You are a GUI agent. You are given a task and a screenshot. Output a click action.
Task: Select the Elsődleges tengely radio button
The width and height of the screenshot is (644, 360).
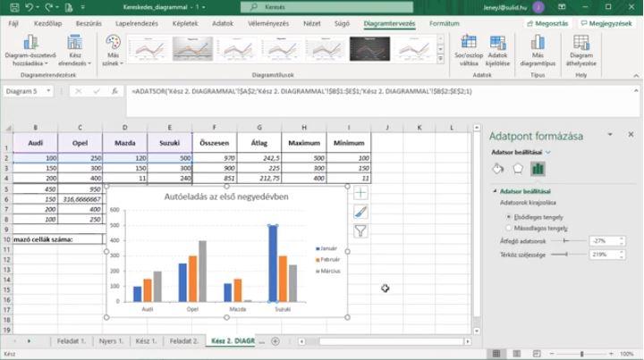[x=509, y=216]
